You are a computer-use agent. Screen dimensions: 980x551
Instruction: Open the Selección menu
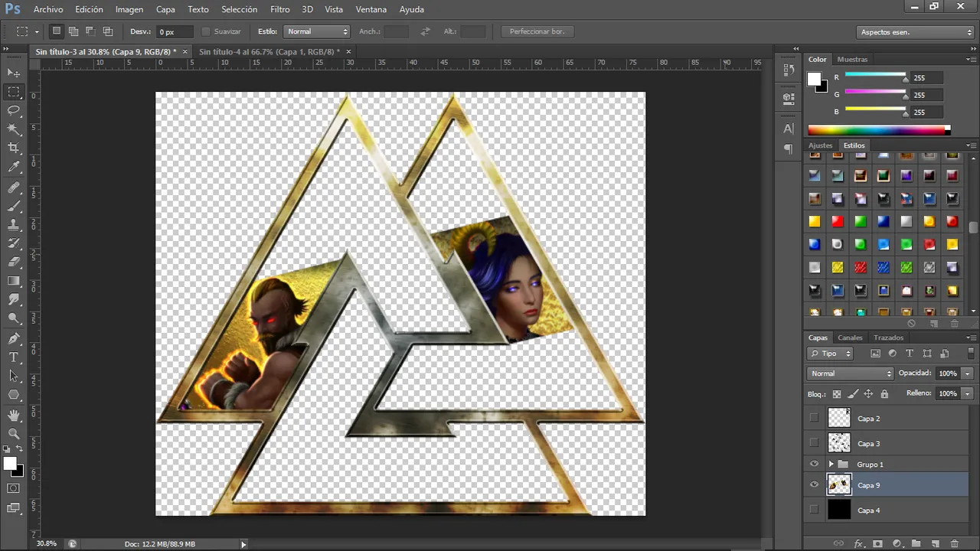click(239, 9)
